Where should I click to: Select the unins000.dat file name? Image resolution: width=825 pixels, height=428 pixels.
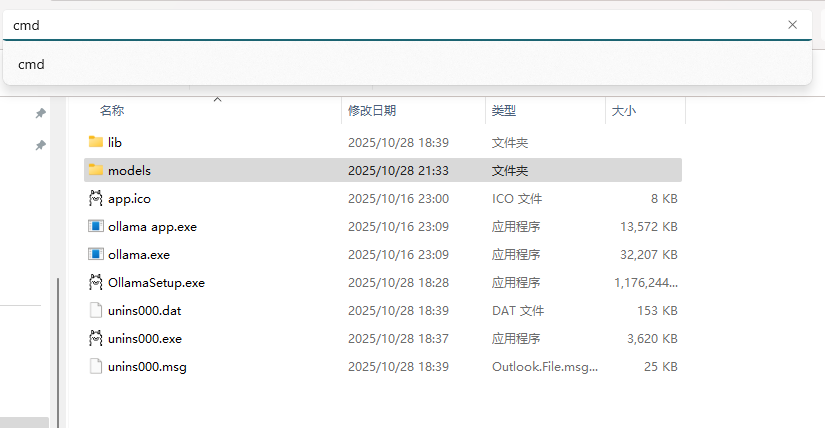pos(145,311)
